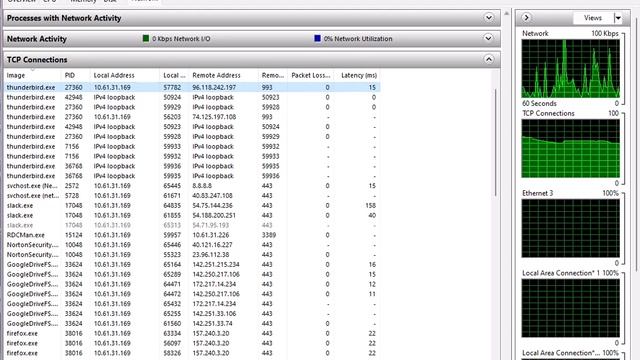Click the truncated Remote port column header
This screenshot has height=360, width=640.
coord(273,76)
